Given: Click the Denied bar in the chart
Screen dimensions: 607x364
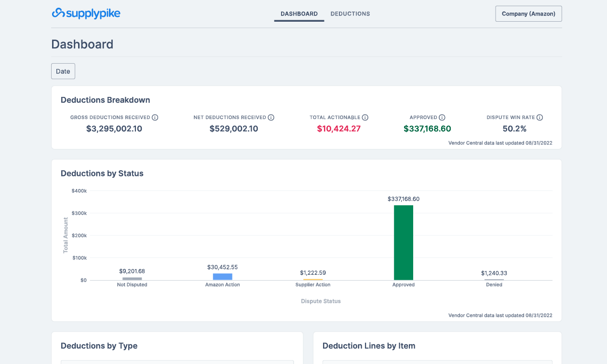Looking at the screenshot, I should pyautogui.click(x=494, y=280).
